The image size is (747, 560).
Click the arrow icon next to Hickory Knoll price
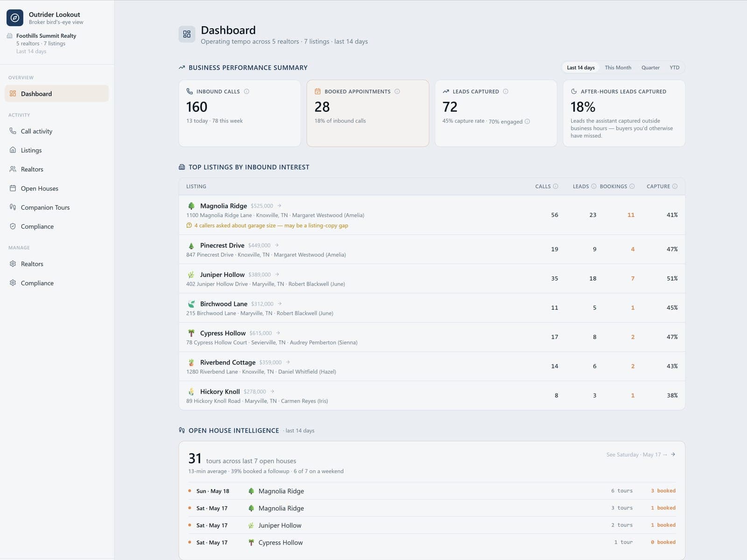pyautogui.click(x=273, y=392)
